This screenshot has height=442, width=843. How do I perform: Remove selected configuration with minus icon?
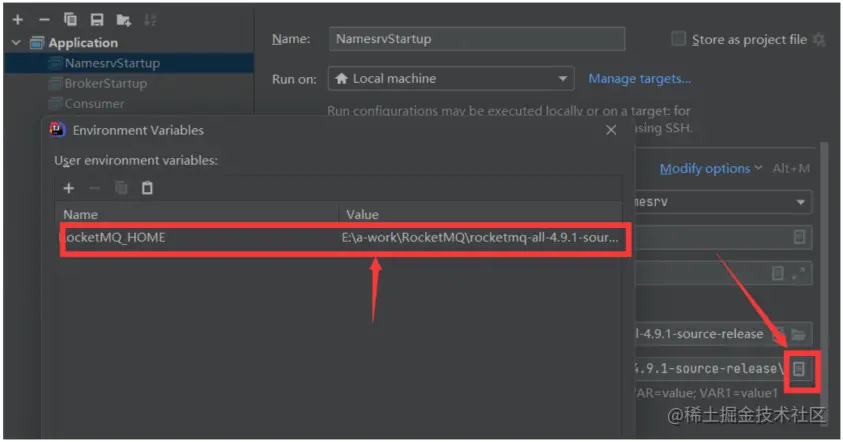(x=44, y=20)
